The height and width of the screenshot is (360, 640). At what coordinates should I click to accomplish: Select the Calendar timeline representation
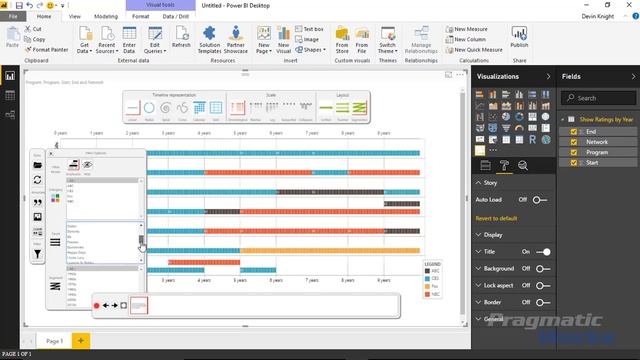(x=199, y=108)
